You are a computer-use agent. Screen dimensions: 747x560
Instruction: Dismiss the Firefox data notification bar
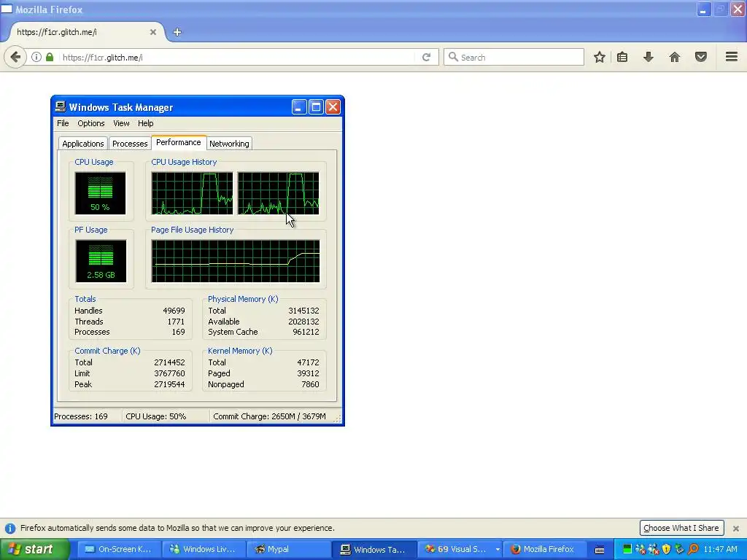[x=736, y=528]
